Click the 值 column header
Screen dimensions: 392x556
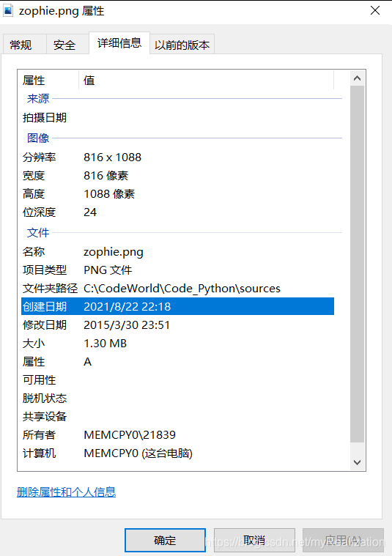(x=206, y=80)
